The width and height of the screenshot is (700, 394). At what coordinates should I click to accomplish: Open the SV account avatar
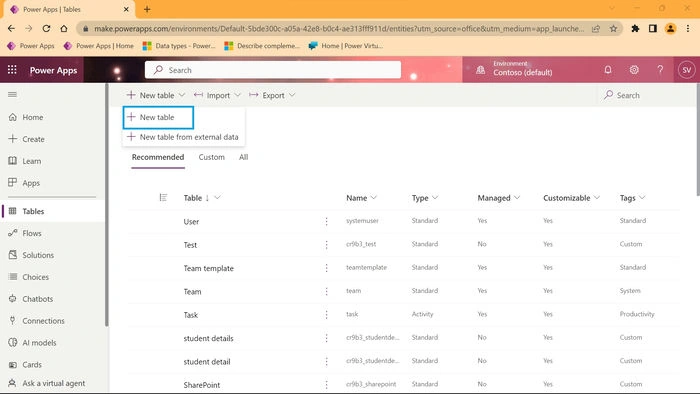[686, 70]
